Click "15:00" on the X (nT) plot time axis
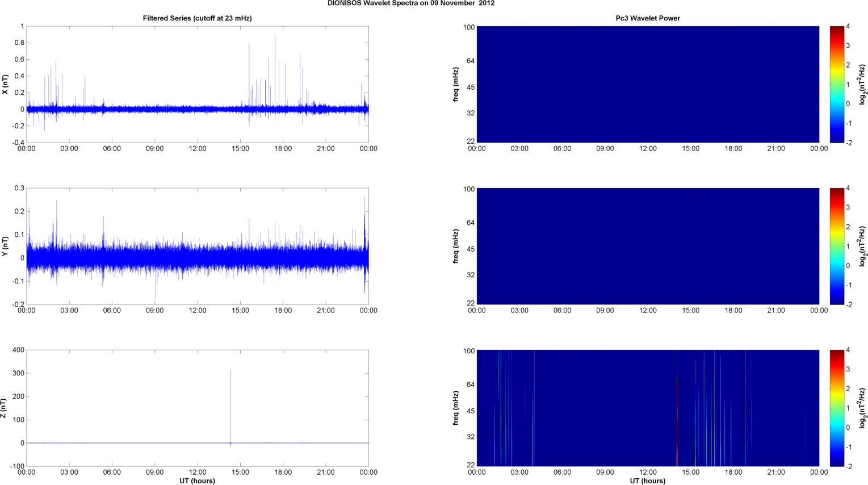 (240, 149)
